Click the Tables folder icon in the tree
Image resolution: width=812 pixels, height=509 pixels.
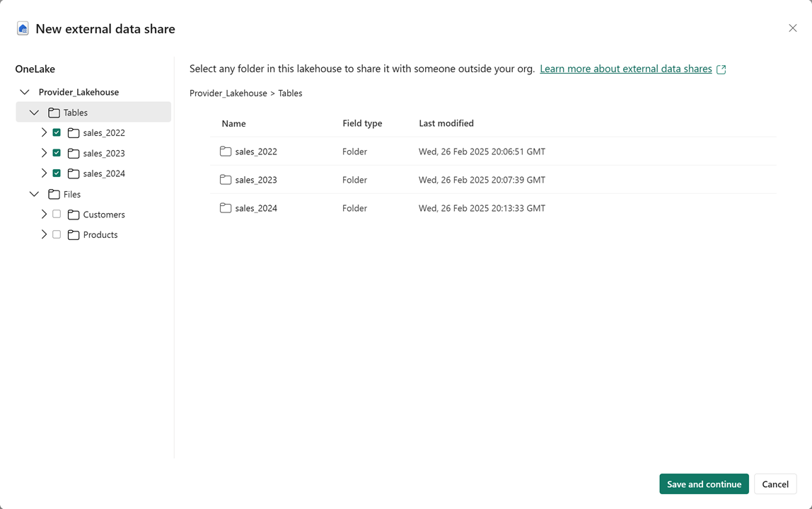(54, 112)
